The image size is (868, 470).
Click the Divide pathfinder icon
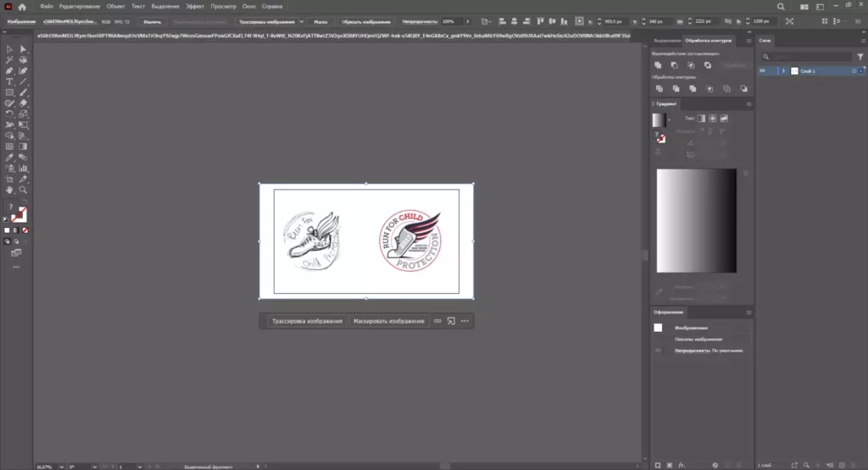click(x=659, y=89)
